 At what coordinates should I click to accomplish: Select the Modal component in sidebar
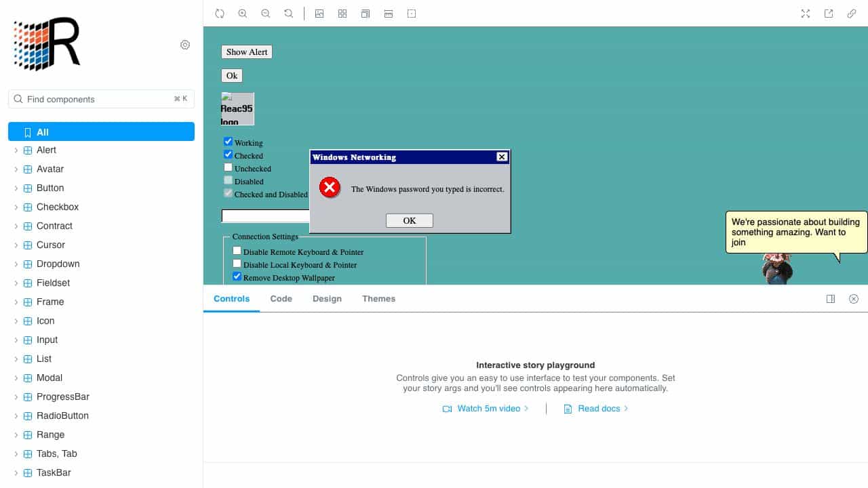50,378
